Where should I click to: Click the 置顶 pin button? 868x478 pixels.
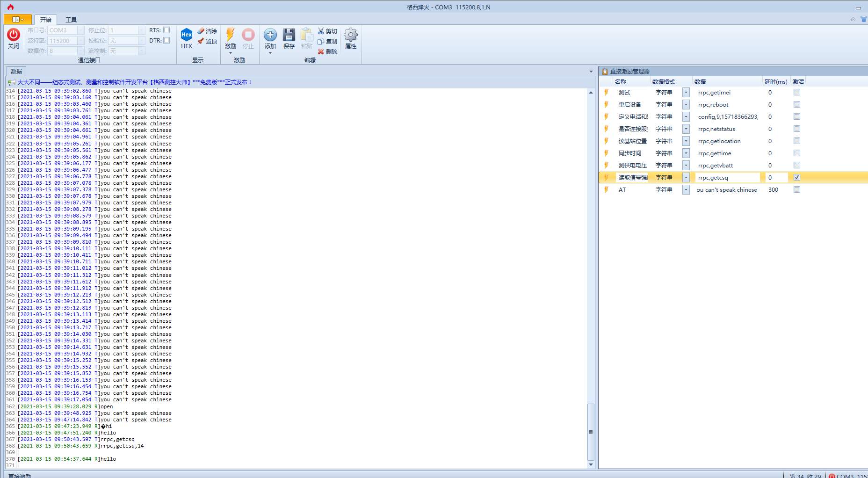[207, 41]
